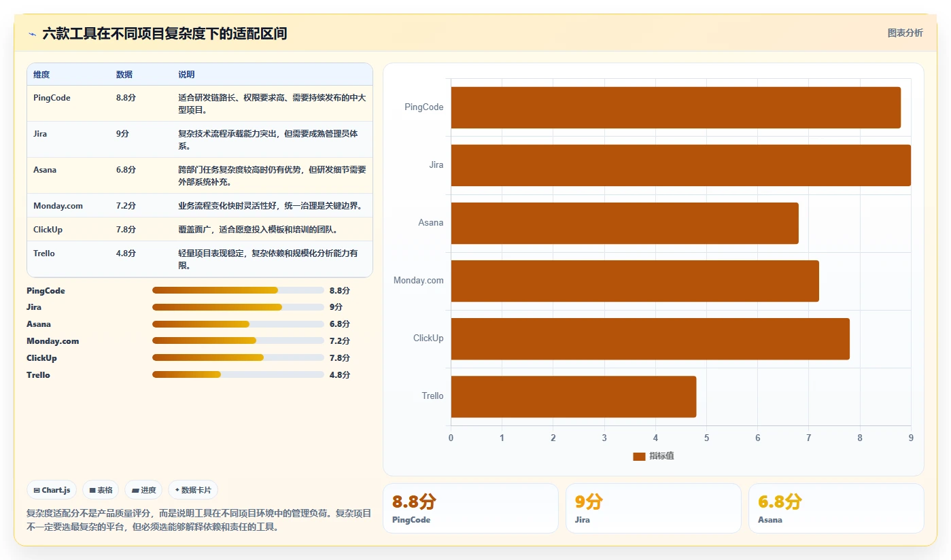
Task: Click the 7.8分 value beside ClickUp progress bar
Action: [339, 358]
